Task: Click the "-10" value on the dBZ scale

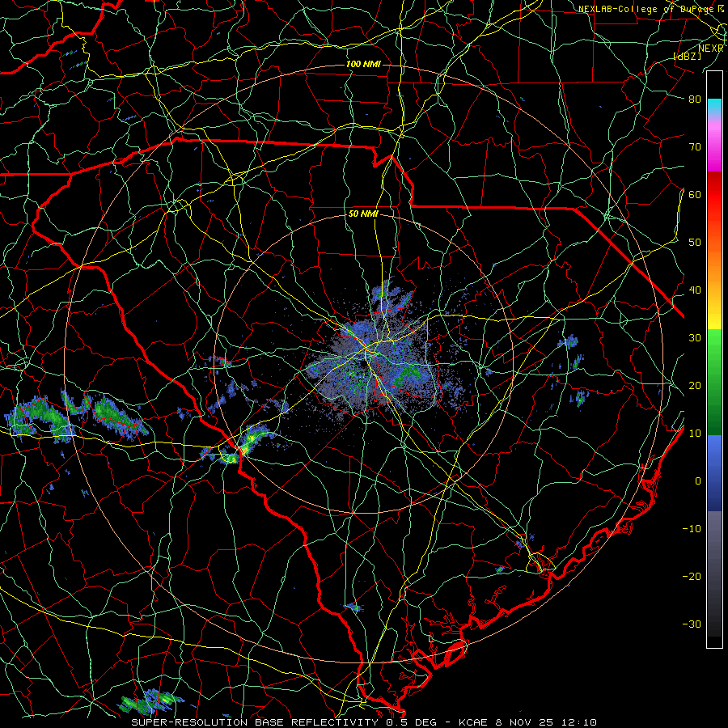Action: tap(692, 529)
